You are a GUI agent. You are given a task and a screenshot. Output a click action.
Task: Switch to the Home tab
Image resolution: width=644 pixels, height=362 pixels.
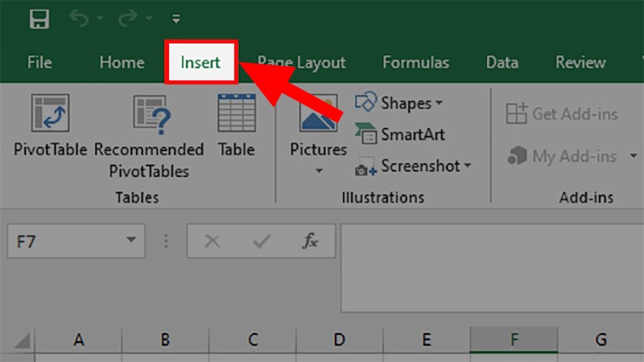[x=122, y=63]
